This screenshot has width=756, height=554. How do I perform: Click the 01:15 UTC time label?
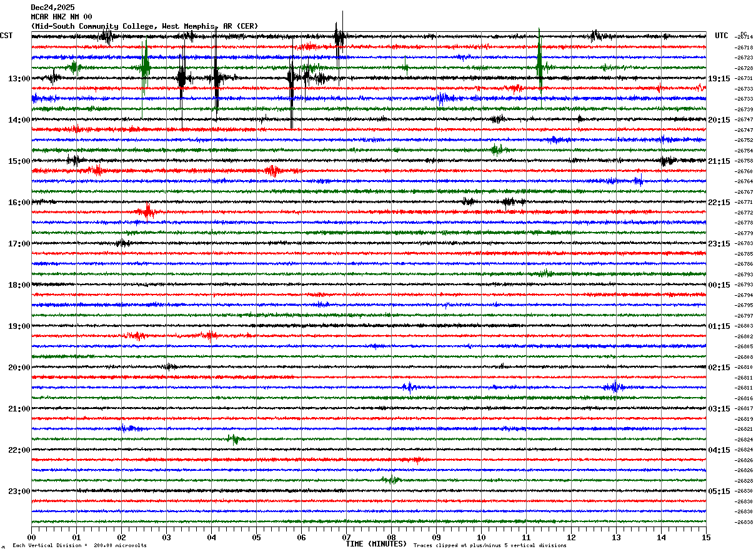719,326
